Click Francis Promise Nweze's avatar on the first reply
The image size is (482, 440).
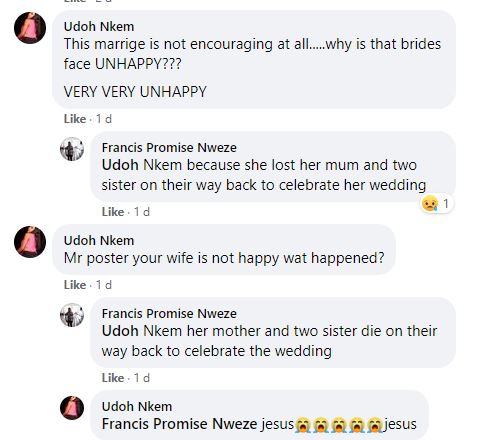tap(72, 149)
